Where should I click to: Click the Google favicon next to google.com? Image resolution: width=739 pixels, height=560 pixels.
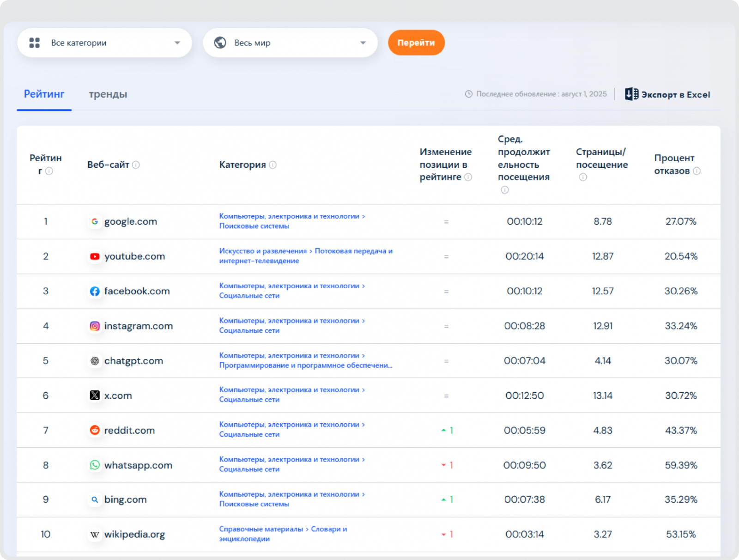pyautogui.click(x=95, y=222)
